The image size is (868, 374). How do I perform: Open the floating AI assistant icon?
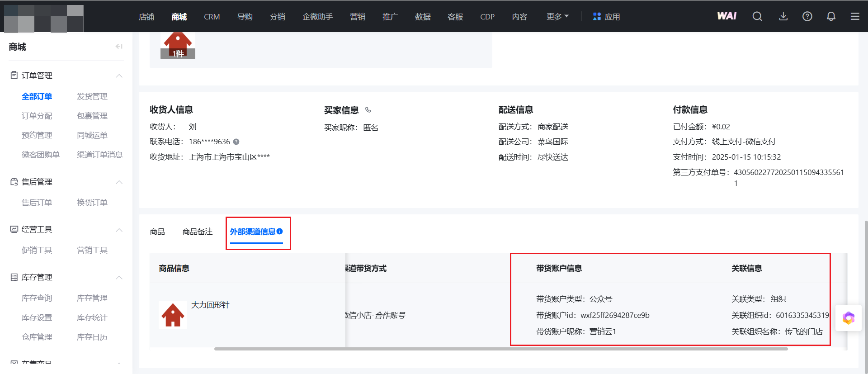click(848, 318)
